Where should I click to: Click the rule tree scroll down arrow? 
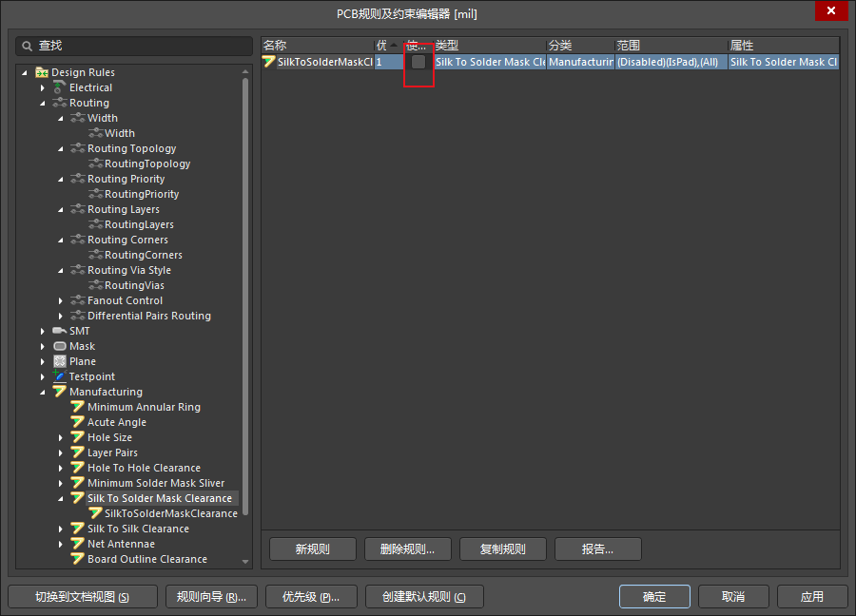[245, 562]
